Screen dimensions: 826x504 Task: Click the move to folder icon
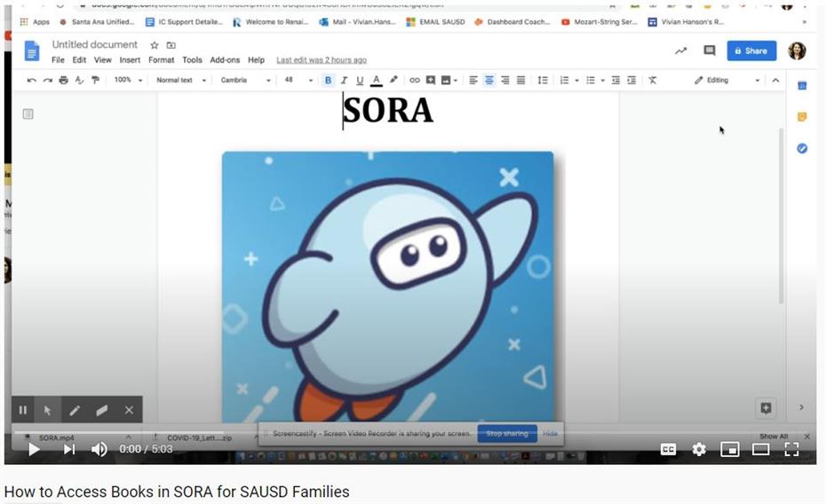point(171,45)
